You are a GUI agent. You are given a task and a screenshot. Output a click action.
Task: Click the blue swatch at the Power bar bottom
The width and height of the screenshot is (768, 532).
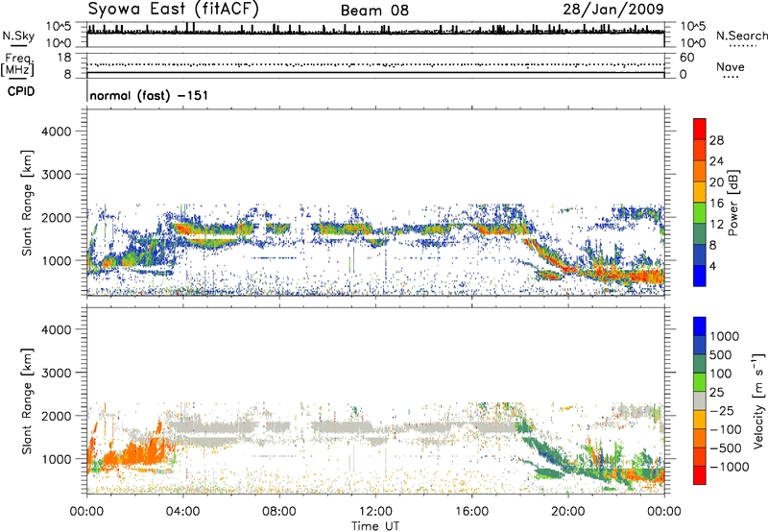(700, 276)
